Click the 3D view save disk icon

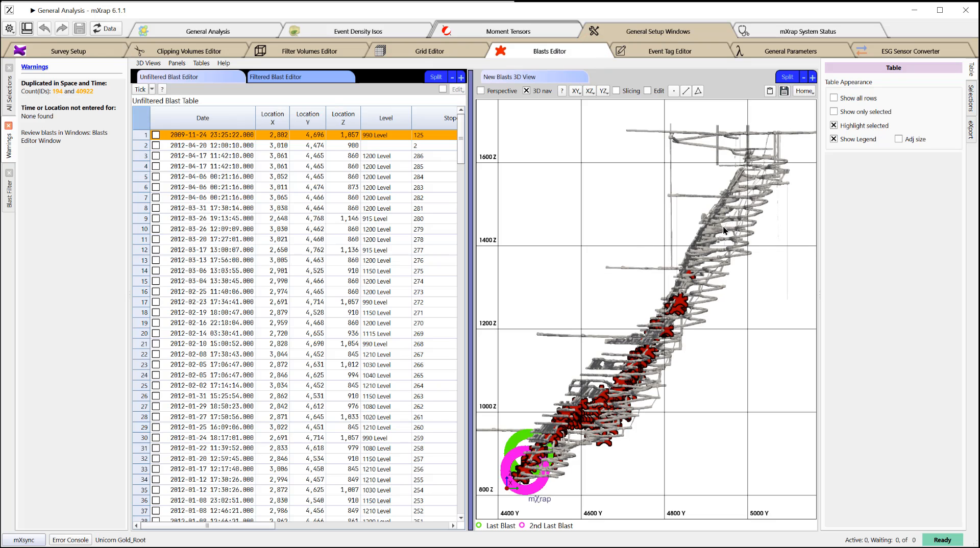[785, 91]
